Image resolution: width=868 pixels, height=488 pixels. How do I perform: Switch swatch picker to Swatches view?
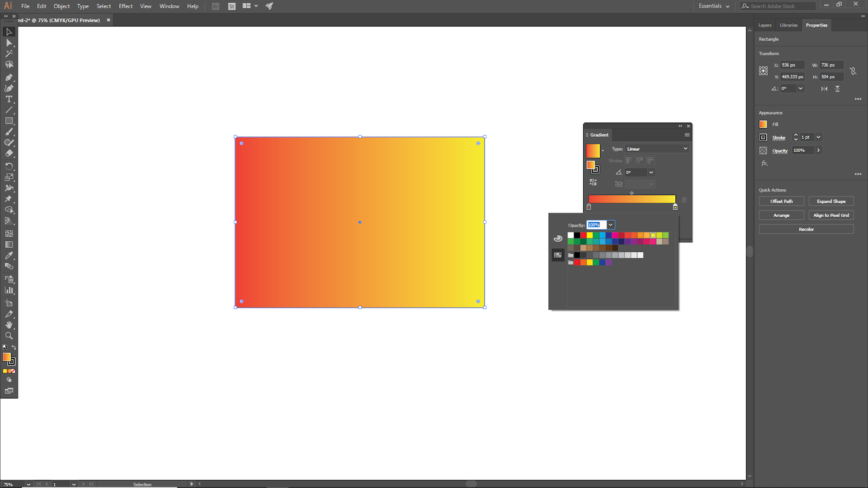(558, 255)
